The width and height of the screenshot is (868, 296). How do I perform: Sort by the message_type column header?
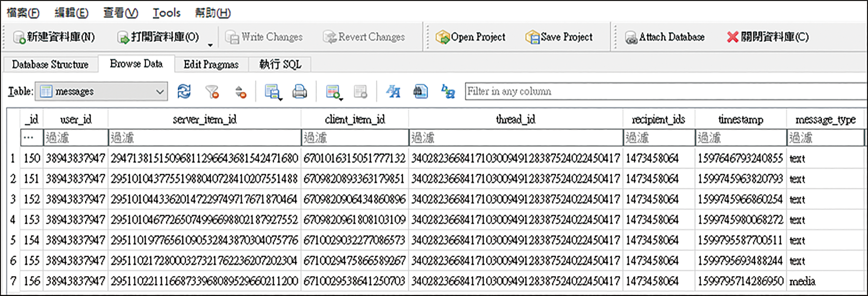pyautogui.click(x=826, y=119)
